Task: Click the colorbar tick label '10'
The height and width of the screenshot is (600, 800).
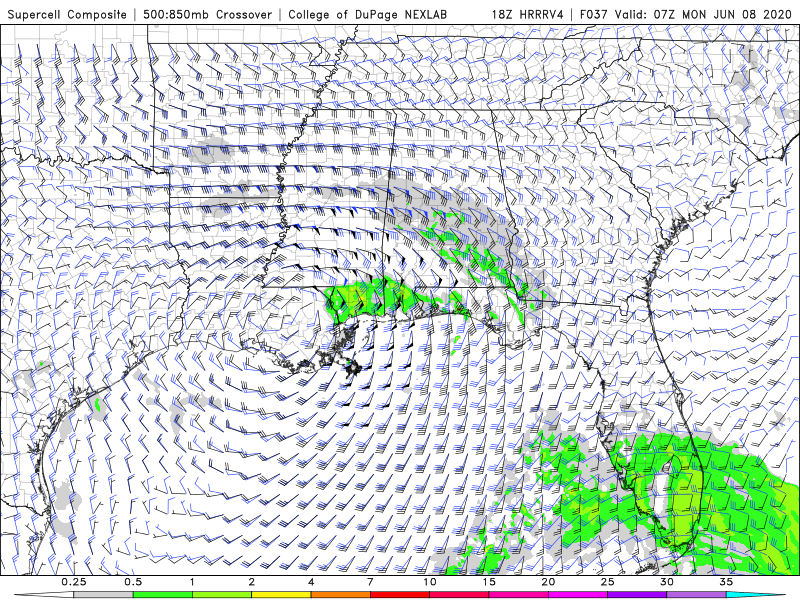Action: point(430,582)
